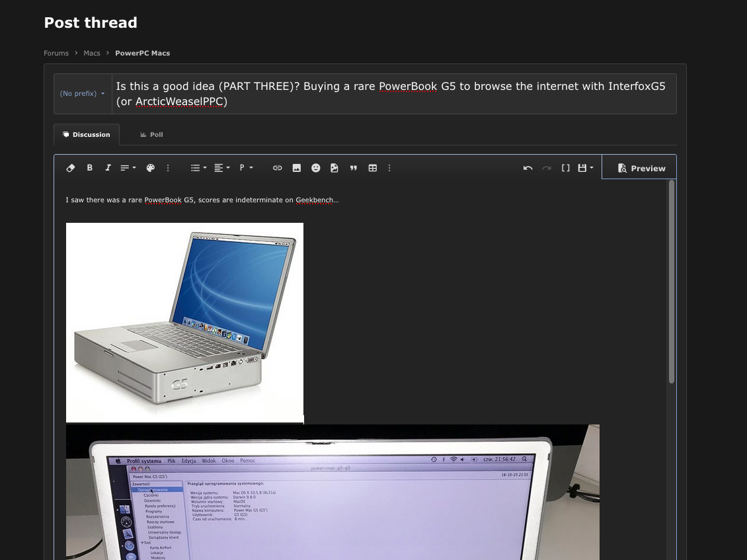Insert a table
Image resolution: width=747 pixels, height=560 pixels.
pyautogui.click(x=373, y=168)
